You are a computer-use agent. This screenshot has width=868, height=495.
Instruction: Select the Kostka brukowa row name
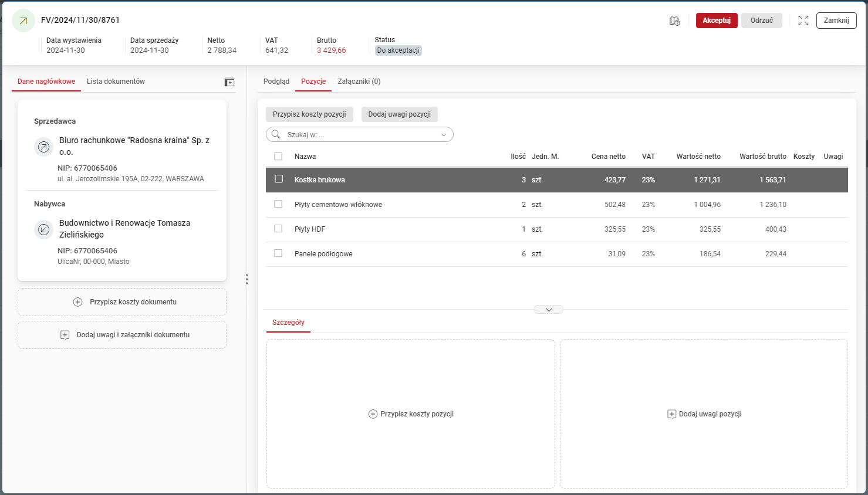tap(320, 180)
